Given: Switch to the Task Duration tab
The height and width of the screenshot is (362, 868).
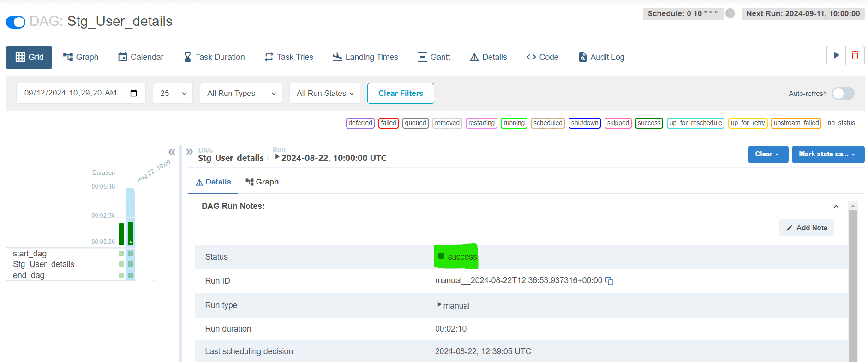Looking at the screenshot, I should tap(214, 57).
